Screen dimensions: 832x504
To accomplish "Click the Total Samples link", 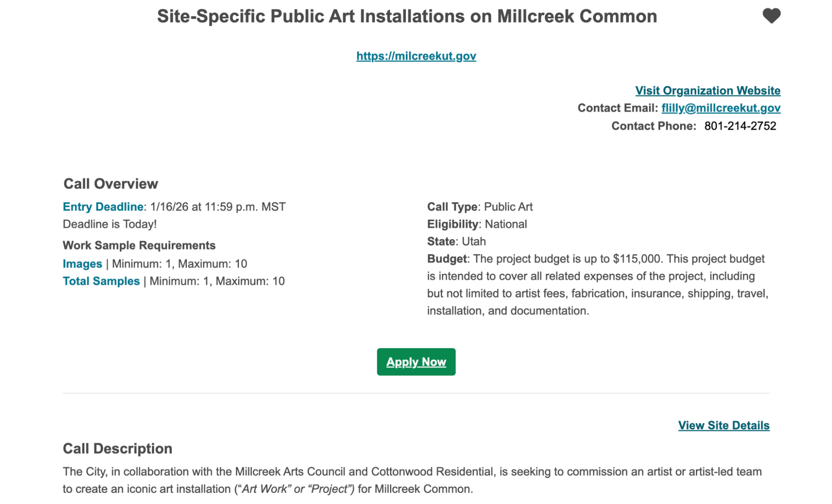I will [101, 281].
